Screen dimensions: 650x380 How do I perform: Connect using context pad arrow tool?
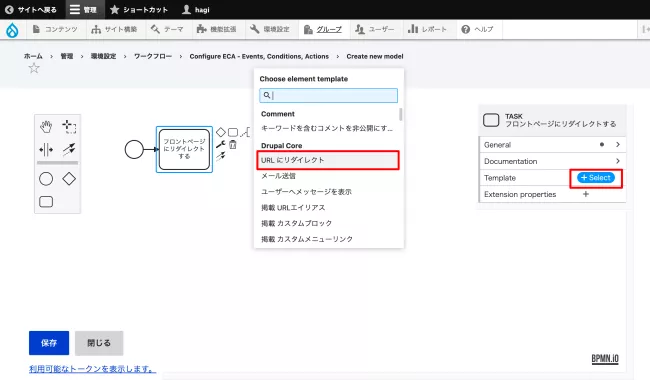tap(221, 156)
